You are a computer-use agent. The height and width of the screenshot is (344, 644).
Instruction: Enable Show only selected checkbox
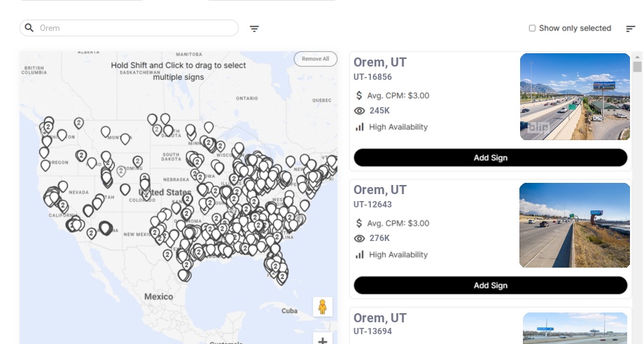pyautogui.click(x=532, y=28)
